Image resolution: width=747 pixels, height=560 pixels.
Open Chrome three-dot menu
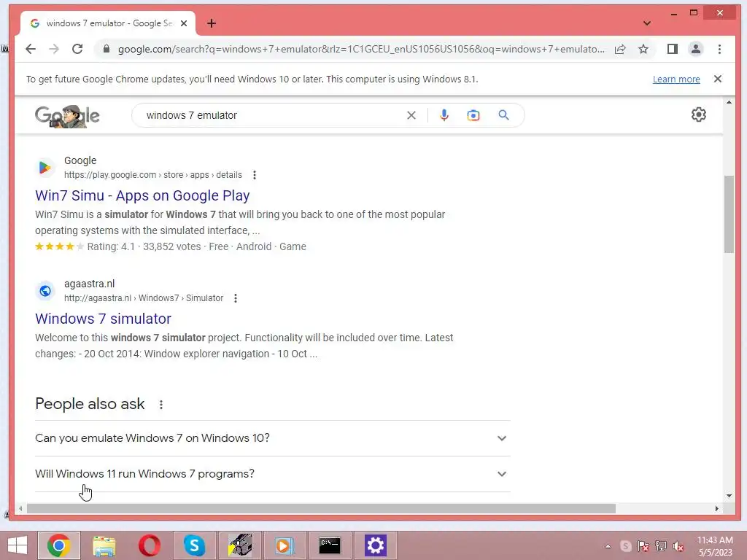719,49
